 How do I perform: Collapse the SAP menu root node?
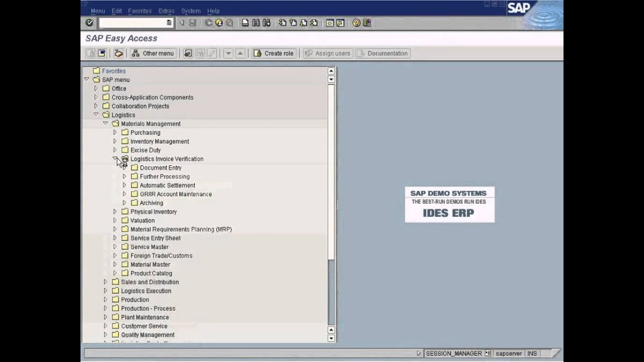click(87, 79)
